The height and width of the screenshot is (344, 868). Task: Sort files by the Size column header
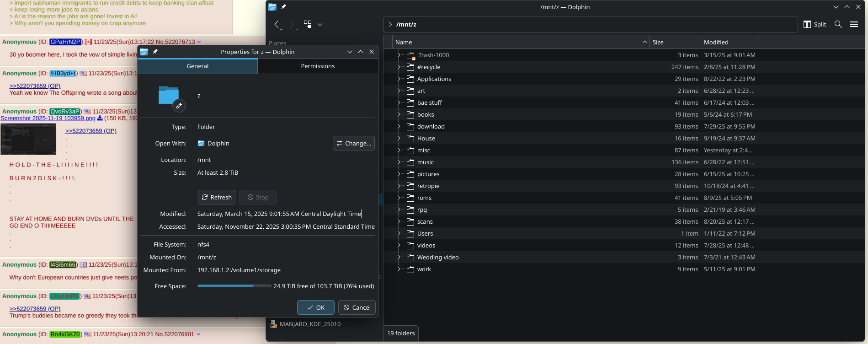click(x=675, y=42)
